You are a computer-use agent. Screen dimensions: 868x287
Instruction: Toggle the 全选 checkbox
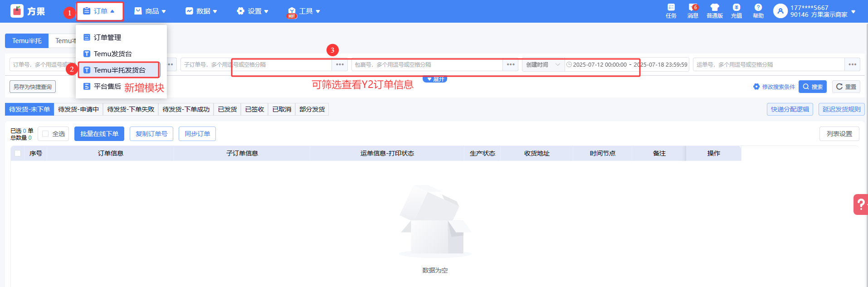tap(45, 134)
